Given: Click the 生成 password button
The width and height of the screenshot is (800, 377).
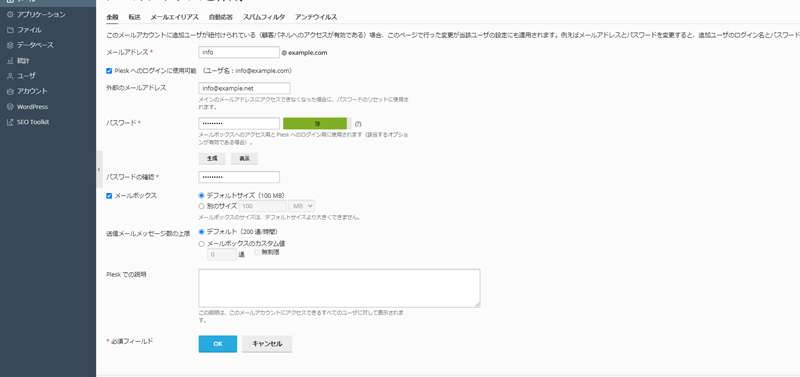Looking at the screenshot, I should pyautogui.click(x=212, y=159).
